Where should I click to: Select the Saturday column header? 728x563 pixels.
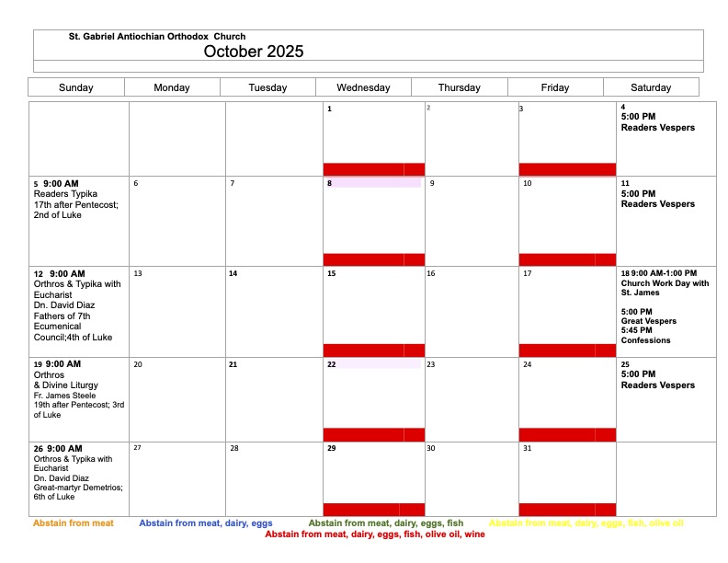click(x=651, y=87)
